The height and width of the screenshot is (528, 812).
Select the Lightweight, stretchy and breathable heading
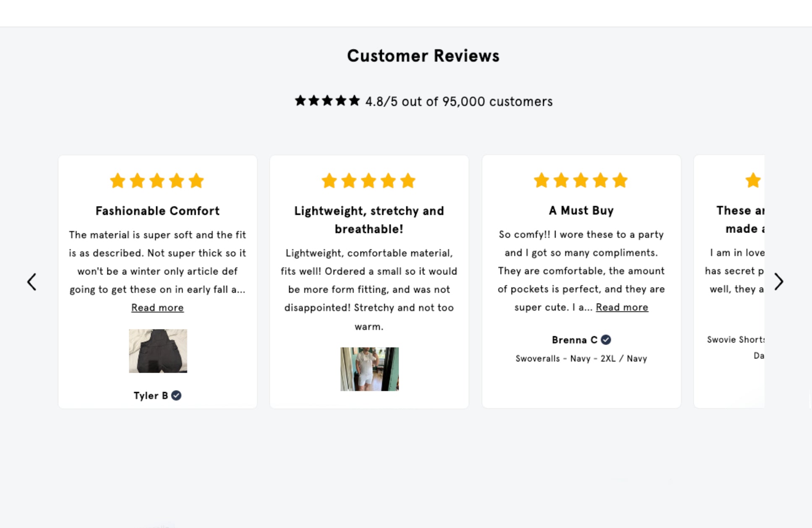click(369, 220)
